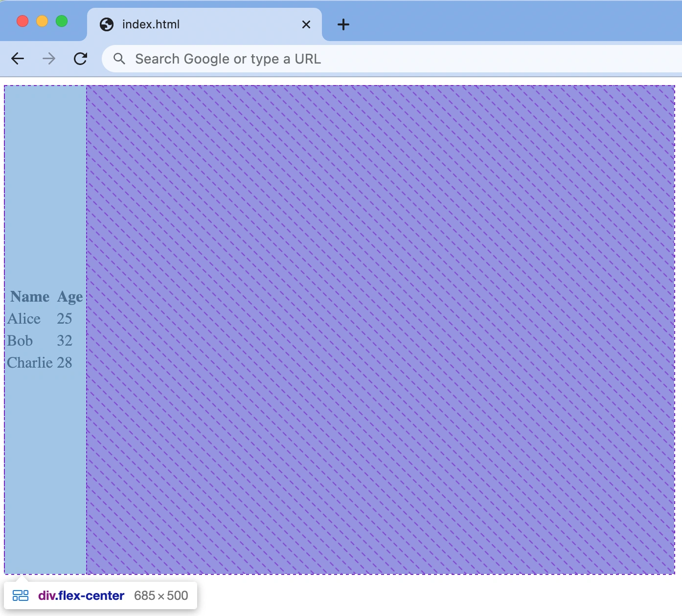Select Bob's age value 32

coord(65,340)
